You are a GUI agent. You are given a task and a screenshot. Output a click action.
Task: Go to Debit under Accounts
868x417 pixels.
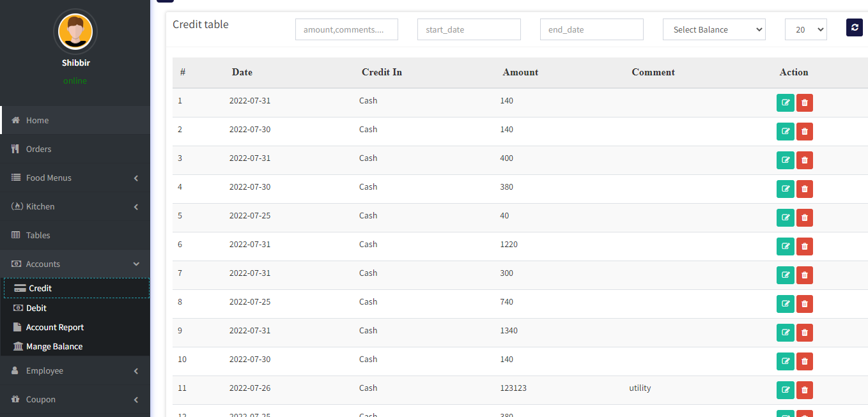point(36,308)
